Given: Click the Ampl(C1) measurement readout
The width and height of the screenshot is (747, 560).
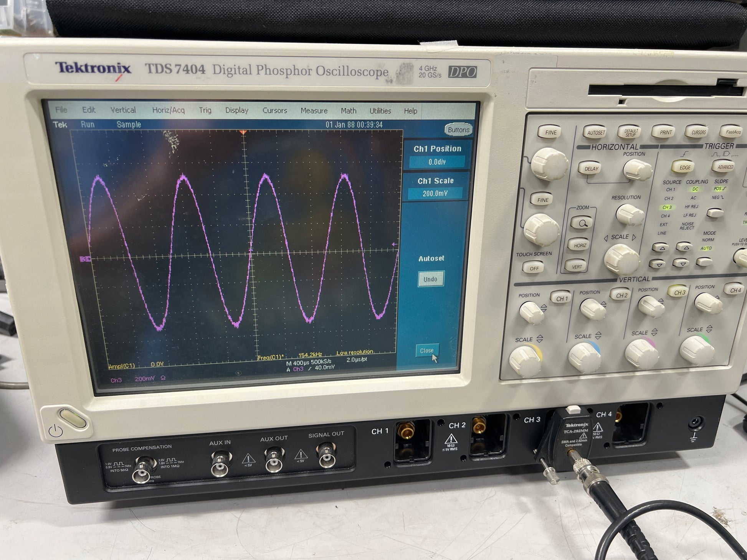Looking at the screenshot, I should tap(136, 365).
